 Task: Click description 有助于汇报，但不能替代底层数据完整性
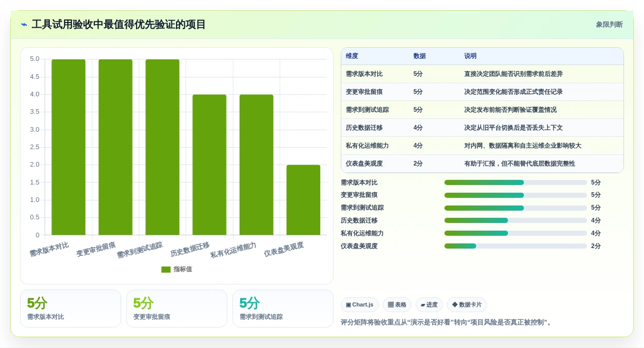coord(520,164)
